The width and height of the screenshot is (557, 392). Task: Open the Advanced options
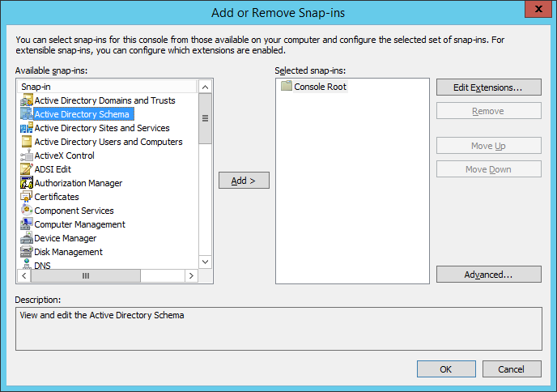pyautogui.click(x=489, y=275)
